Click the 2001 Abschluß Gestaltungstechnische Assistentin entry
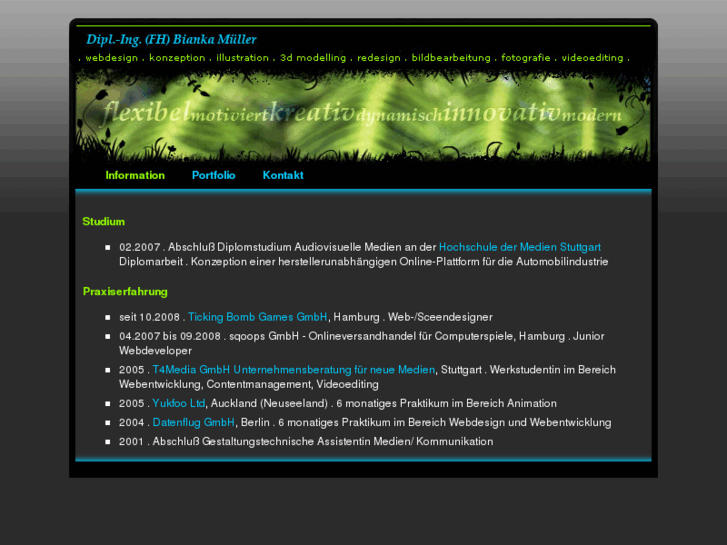Image resolution: width=727 pixels, height=545 pixels. tap(306, 442)
